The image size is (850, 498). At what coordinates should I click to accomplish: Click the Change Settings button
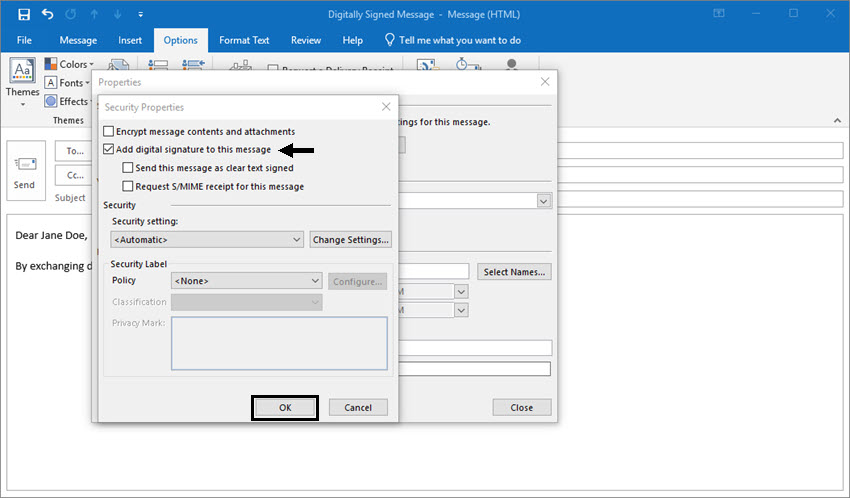point(351,240)
